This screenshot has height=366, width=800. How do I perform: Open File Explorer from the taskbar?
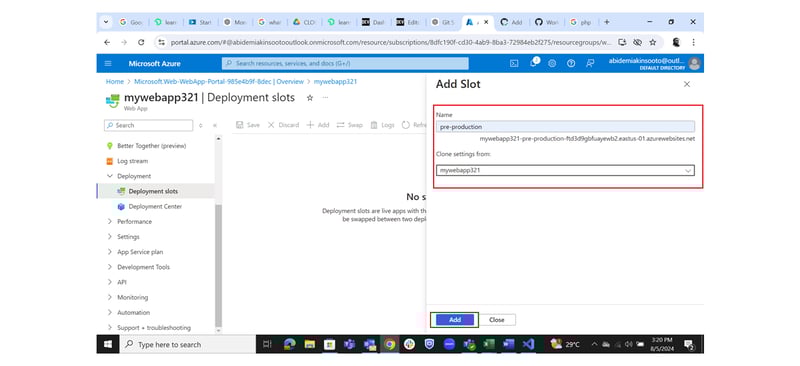tap(310, 345)
